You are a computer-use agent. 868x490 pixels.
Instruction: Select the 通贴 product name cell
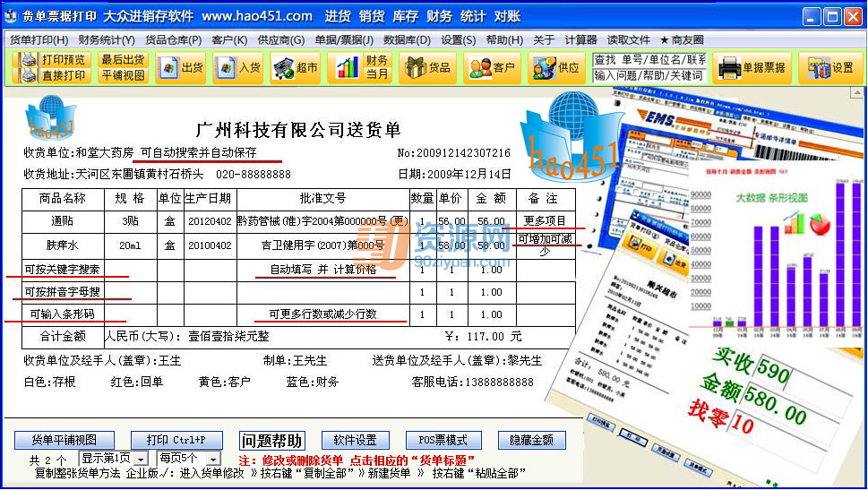(63, 221)
